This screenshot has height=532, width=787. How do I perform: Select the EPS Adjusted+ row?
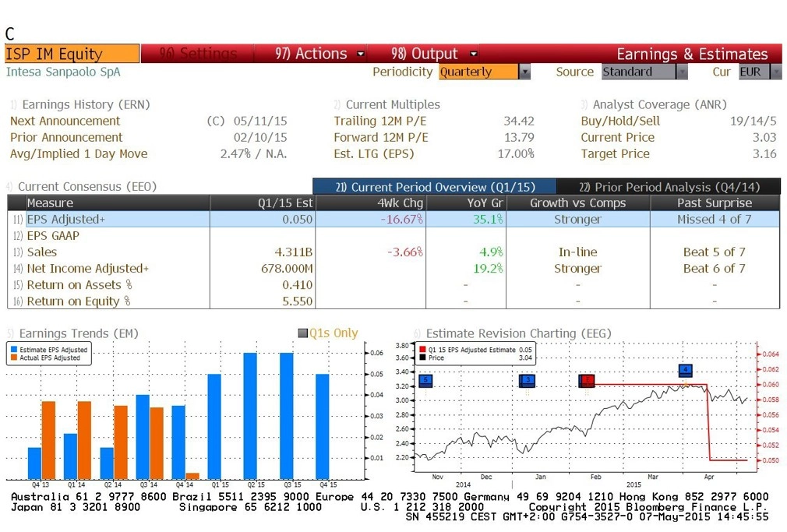pos(393,220)
